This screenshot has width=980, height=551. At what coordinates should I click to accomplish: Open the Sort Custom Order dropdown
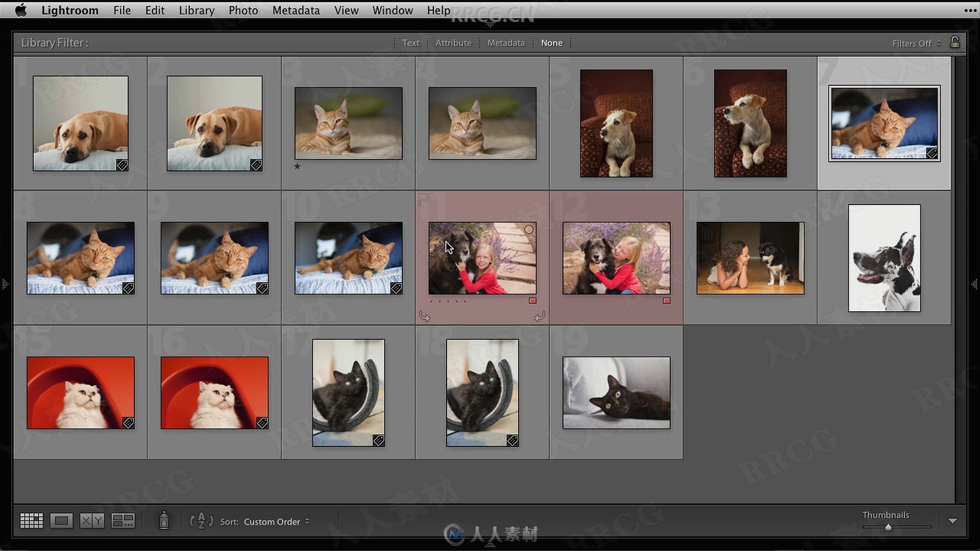point(277,521)
